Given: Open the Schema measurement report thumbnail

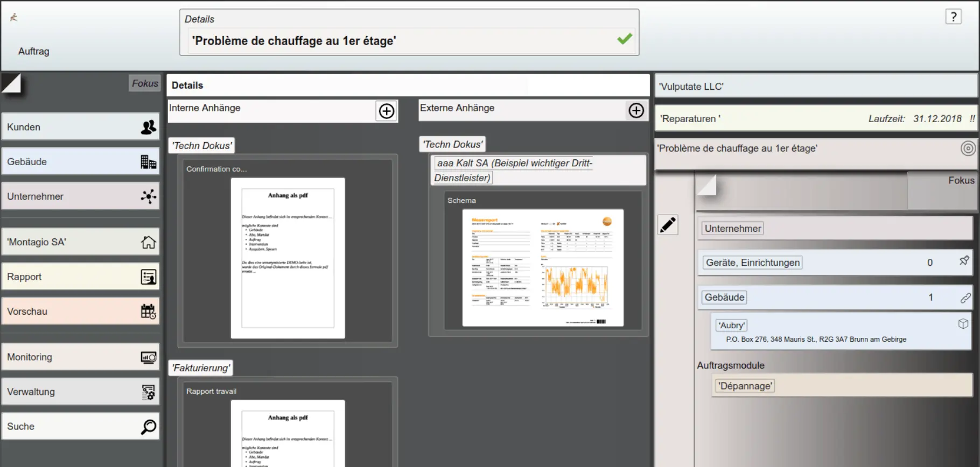Looking at the screenshot, I should pyautogui.click(x=543, y=268).
